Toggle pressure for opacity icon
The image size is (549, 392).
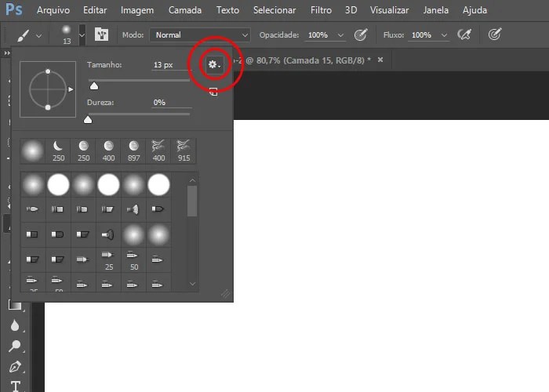[361, 34]
